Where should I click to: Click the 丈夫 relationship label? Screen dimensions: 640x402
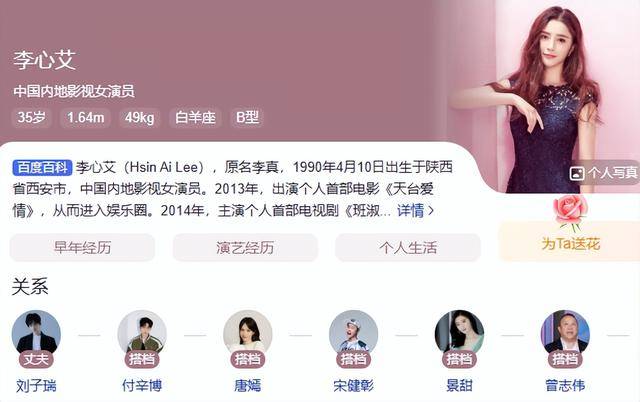[x=36, y=359]
